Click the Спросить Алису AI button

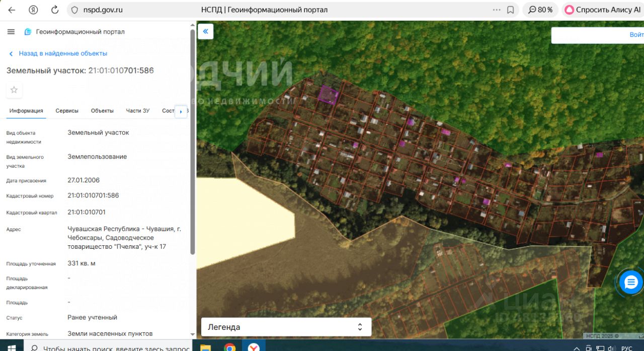602,10
